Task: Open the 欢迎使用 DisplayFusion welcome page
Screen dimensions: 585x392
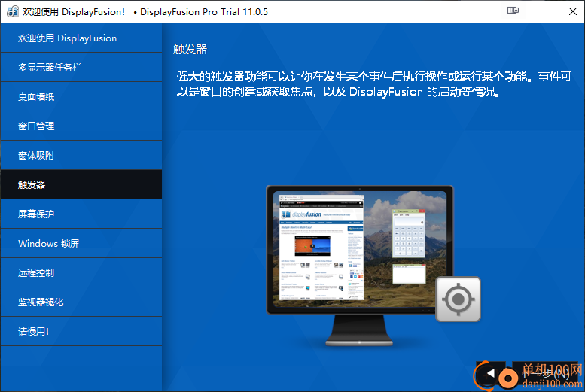Action: 81,38
